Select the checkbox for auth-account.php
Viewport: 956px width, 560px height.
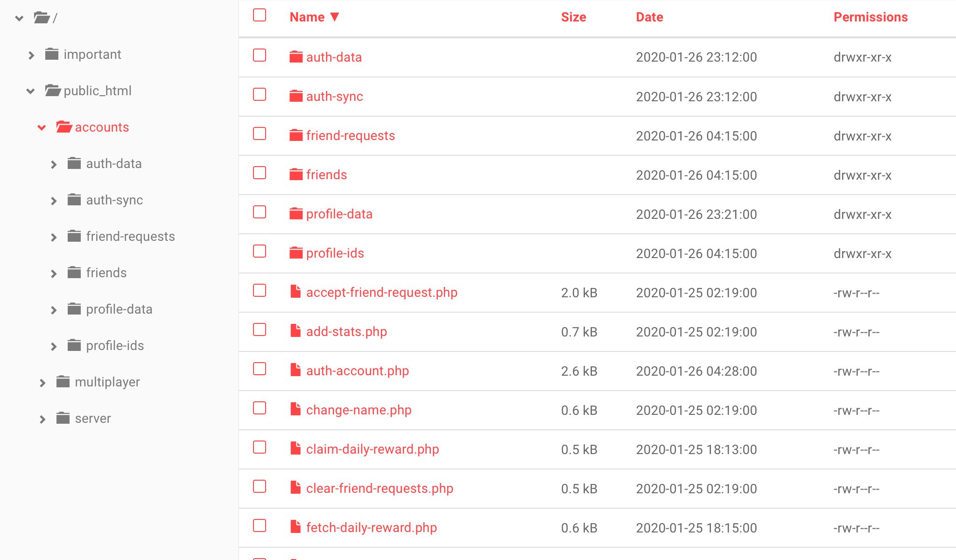tap(260, 369)
